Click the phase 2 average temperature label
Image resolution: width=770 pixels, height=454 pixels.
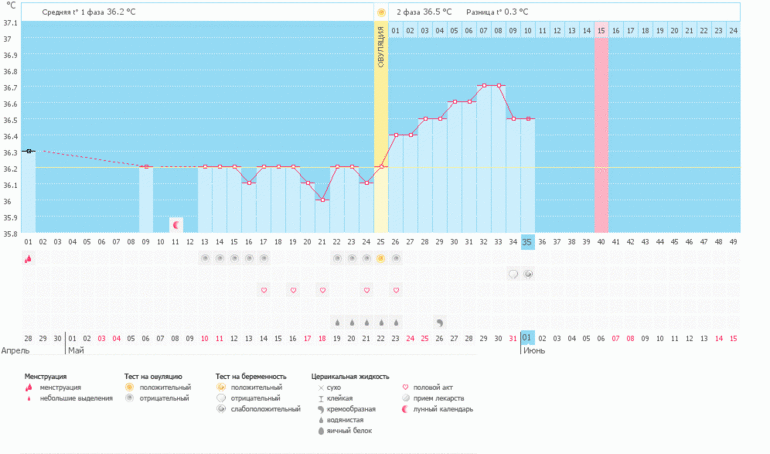click(424, 12)
